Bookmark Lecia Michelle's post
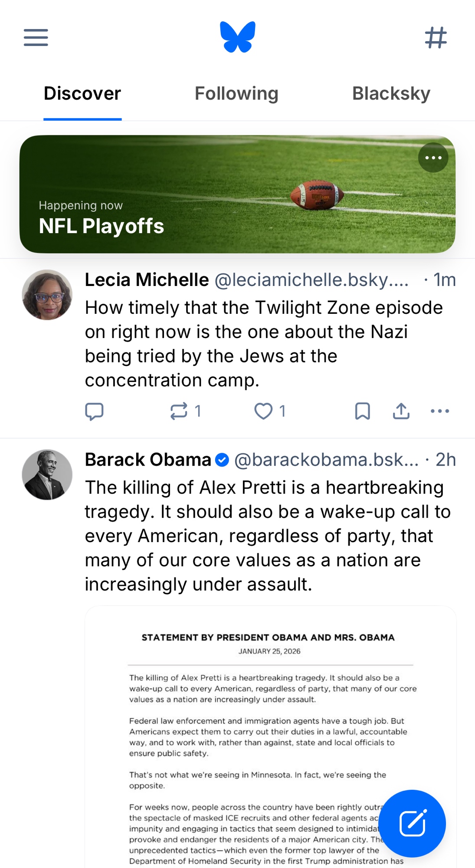The image size is (475, 868). pyautogui.click(x=362, y=411)
